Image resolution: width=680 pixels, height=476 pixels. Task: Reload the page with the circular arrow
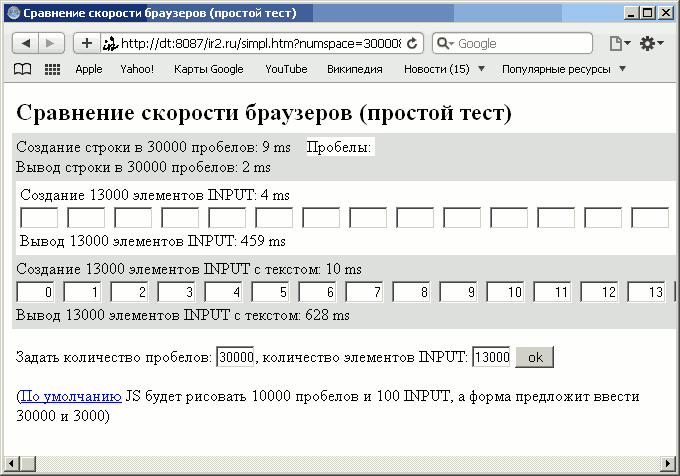pos(412,43)
